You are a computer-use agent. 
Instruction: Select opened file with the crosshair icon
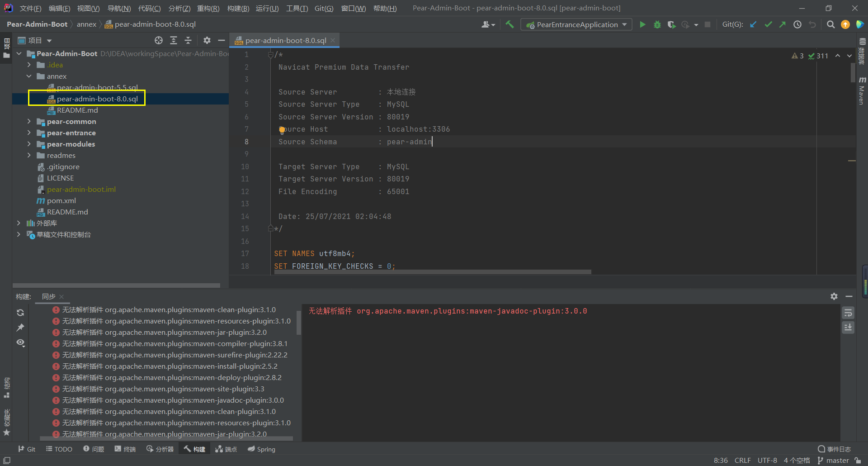159,40
